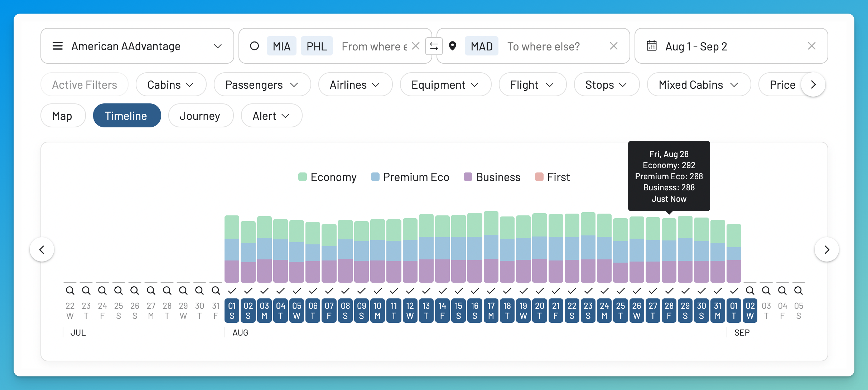Click the MAD destination airport chip
This screenshot has height=390, width=868.
tap(481, 46)
